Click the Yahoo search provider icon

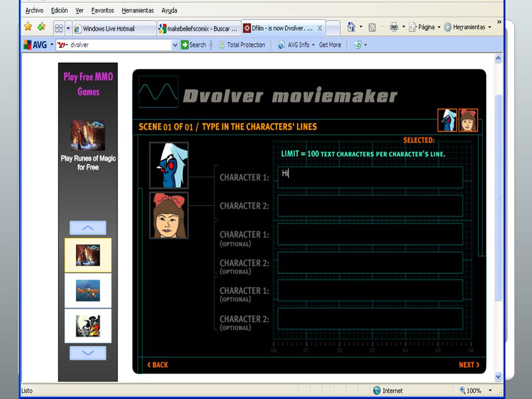click(x=63, y=45)
